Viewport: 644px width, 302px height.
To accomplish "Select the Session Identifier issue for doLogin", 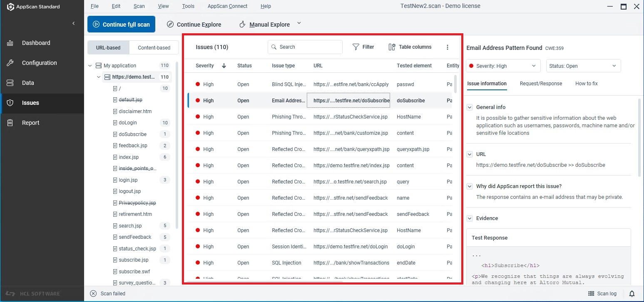I will pos(320,247).
